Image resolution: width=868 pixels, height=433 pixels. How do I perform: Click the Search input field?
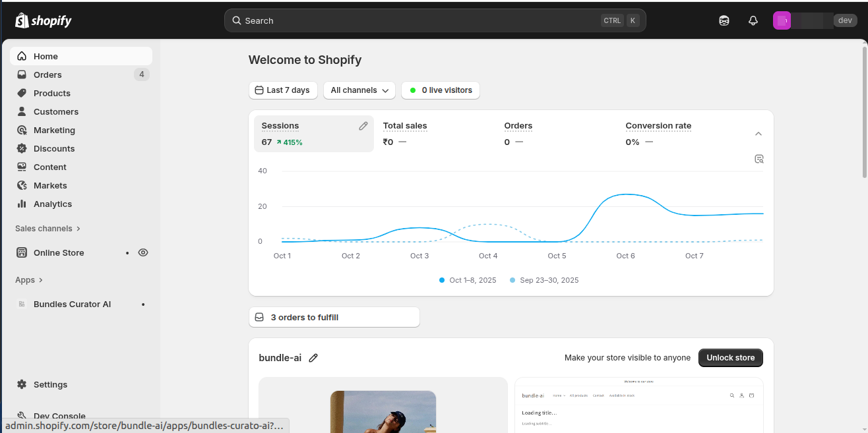(x=422, y=20)
